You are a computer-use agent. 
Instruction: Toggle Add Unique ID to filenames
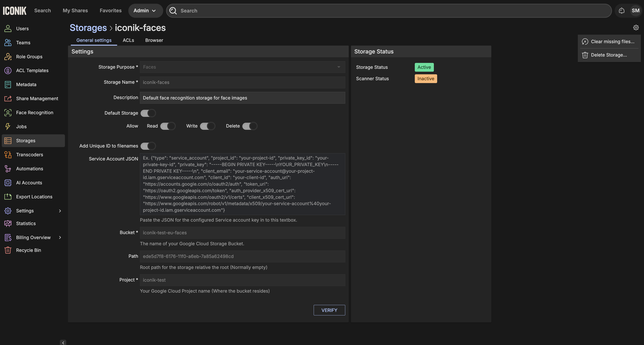point(148,146)
